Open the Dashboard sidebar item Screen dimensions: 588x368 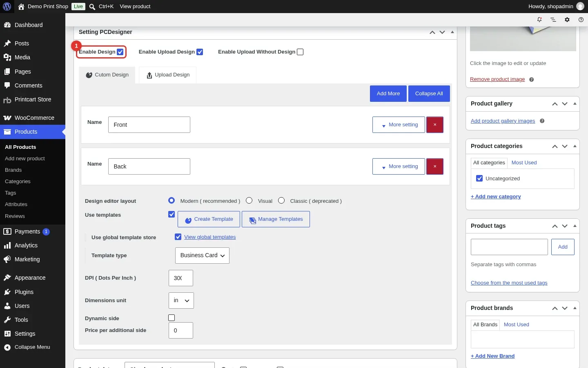tap(33, 25)
